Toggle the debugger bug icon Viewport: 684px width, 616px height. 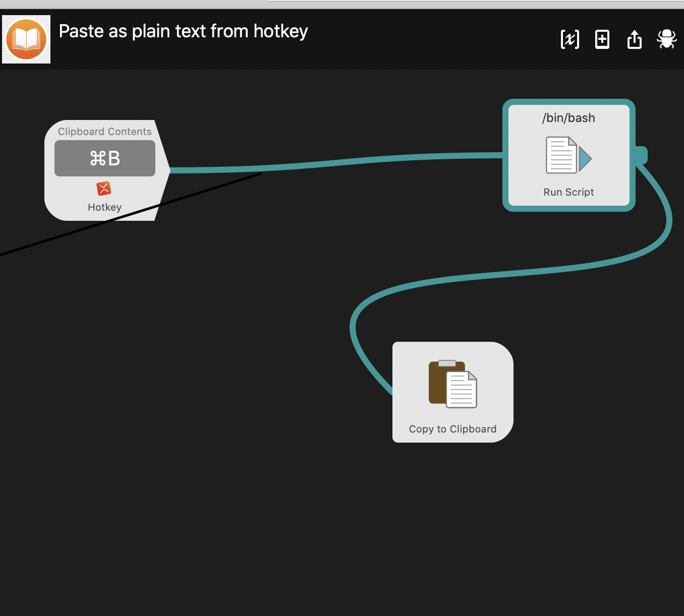[x=666, y=39]
